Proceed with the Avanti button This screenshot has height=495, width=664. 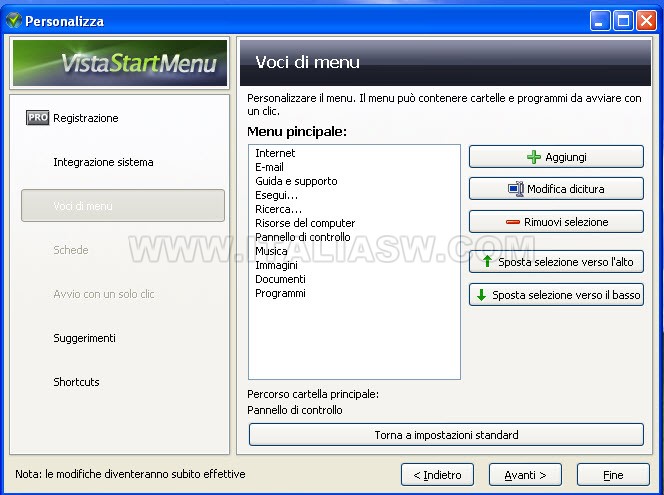(525, 475)
